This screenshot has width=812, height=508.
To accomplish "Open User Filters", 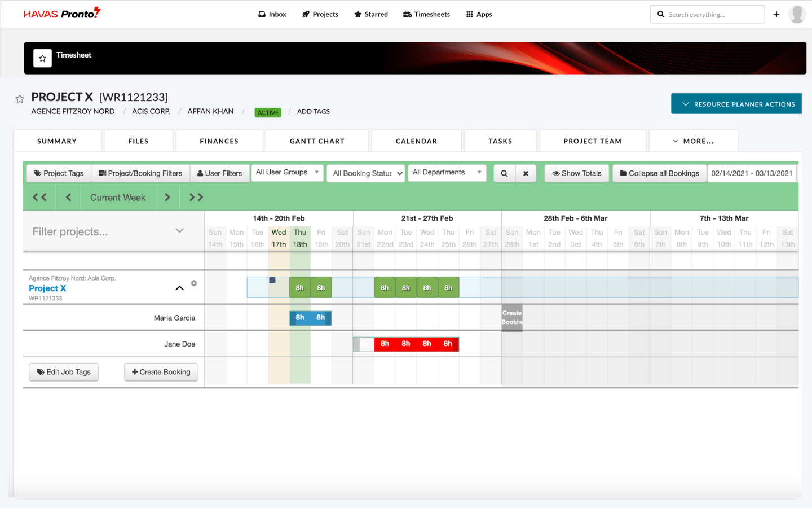I will pyautogui.click(x=219, y=173).
